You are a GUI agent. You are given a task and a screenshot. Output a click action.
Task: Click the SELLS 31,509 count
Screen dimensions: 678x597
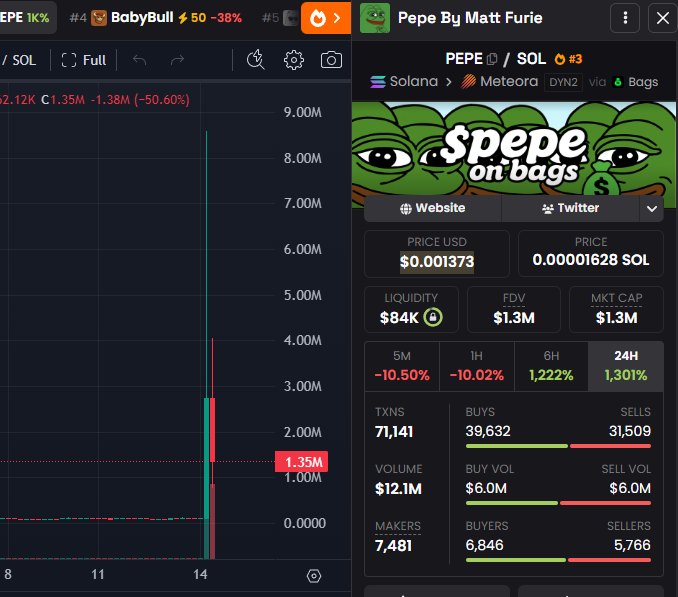[630, 431]
